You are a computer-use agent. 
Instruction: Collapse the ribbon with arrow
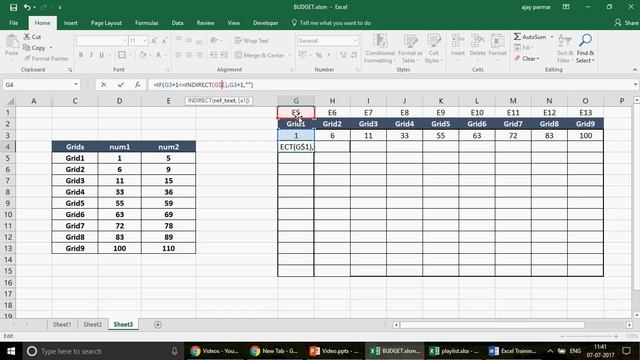[x=635, y=70]
